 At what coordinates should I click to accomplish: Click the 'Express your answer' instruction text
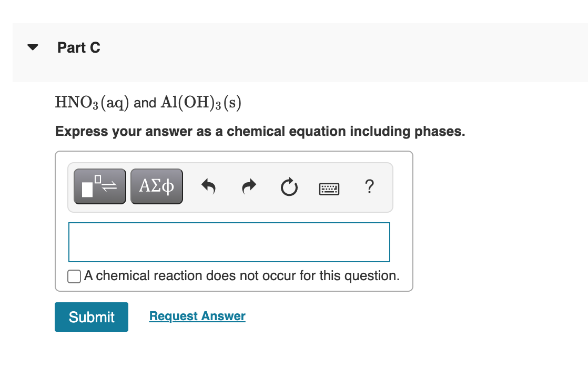tap(260, 131)
